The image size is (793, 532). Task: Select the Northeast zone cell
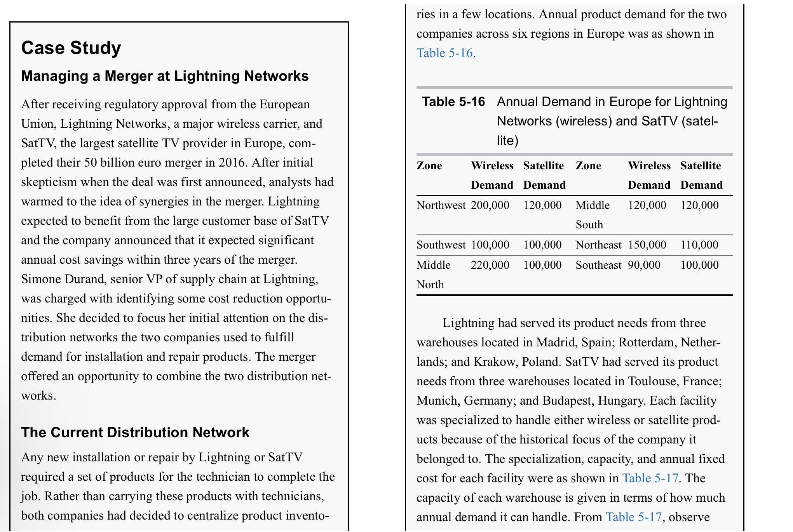[x=598, y=245]
